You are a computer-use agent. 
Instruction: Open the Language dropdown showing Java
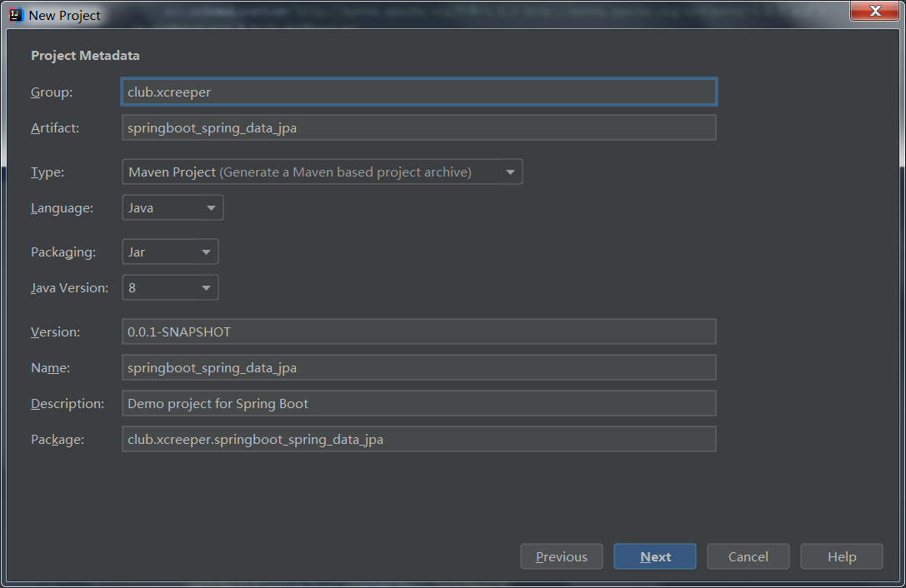173,208
